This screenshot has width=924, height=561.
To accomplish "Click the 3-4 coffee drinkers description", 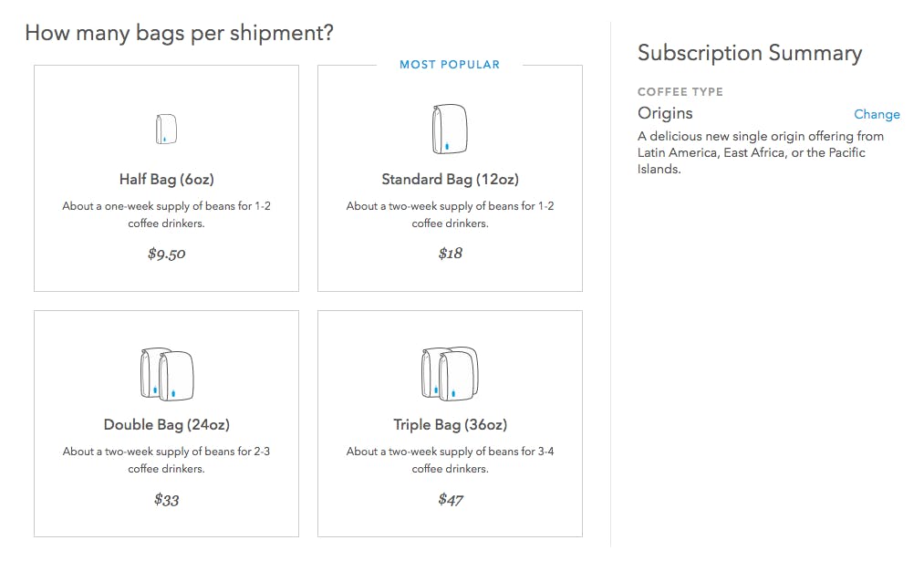I will click(450, 460).
